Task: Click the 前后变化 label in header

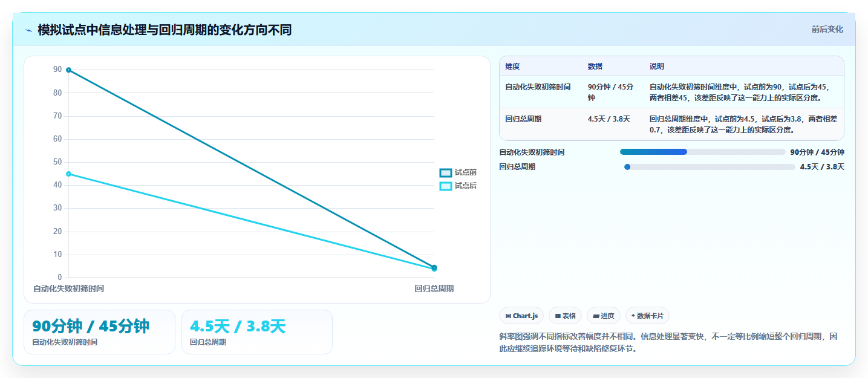Action: tap(827, 30)
